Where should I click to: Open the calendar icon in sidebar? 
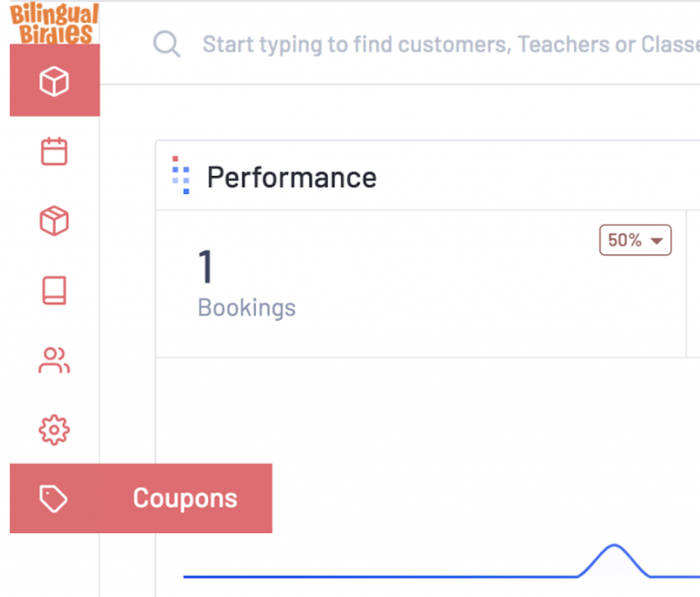pos(54,151)
